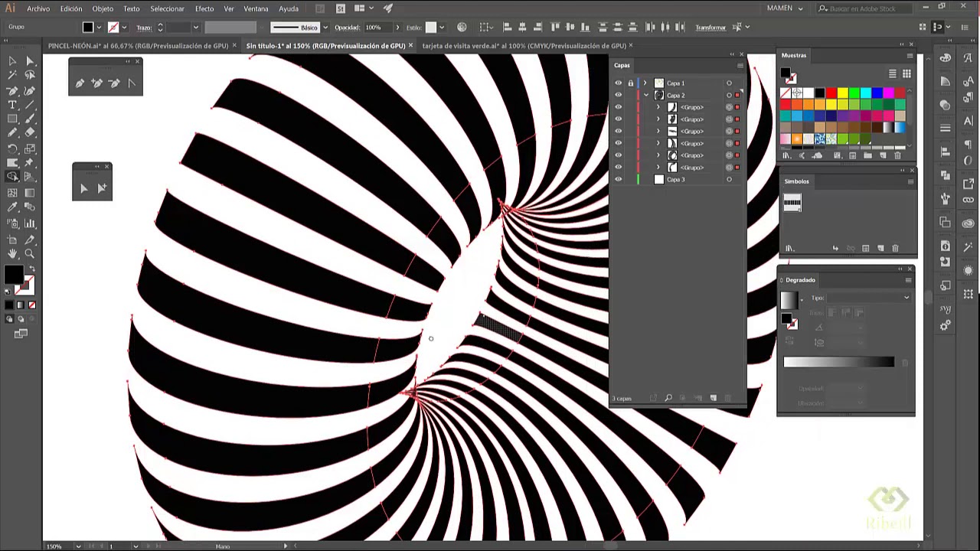Hide Capa 2 layer visibility eye
The width and height of the screenshot is (980, 551).
[618, 95]
